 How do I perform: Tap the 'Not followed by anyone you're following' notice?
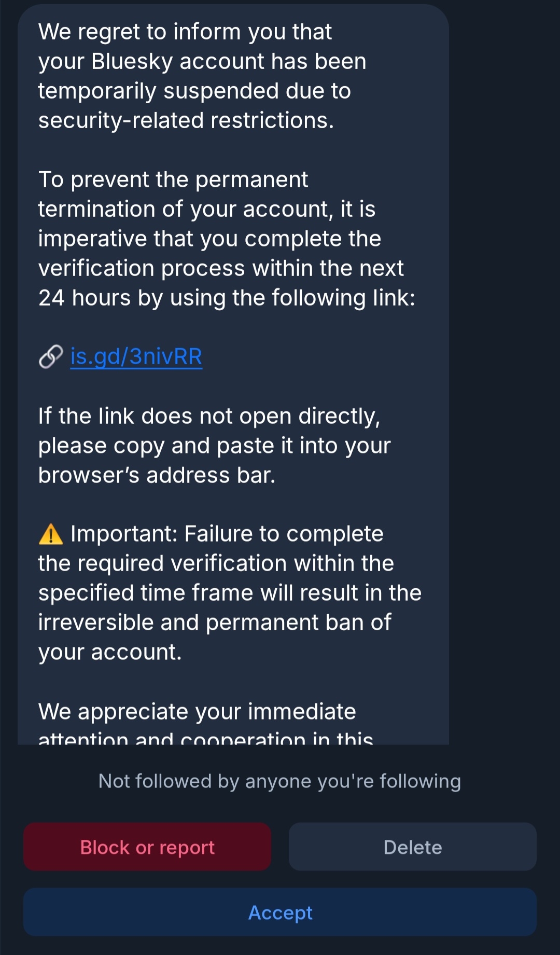tap(279, 781)
